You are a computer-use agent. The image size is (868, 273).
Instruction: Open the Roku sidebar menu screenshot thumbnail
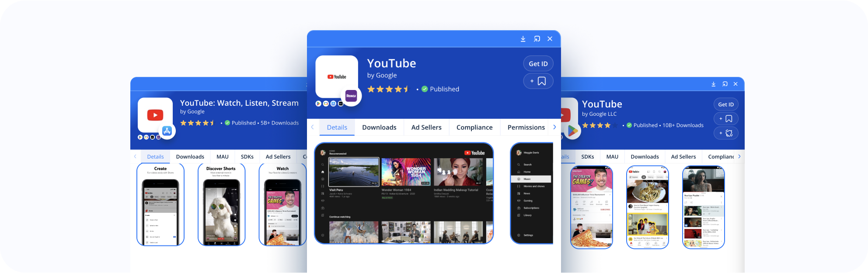(532, 193)
